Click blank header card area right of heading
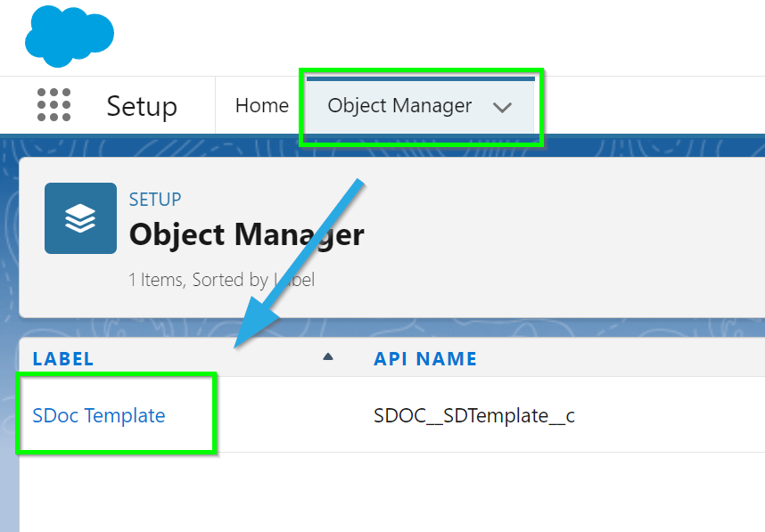Screen dimensions: 765x532 coord(561,236)
